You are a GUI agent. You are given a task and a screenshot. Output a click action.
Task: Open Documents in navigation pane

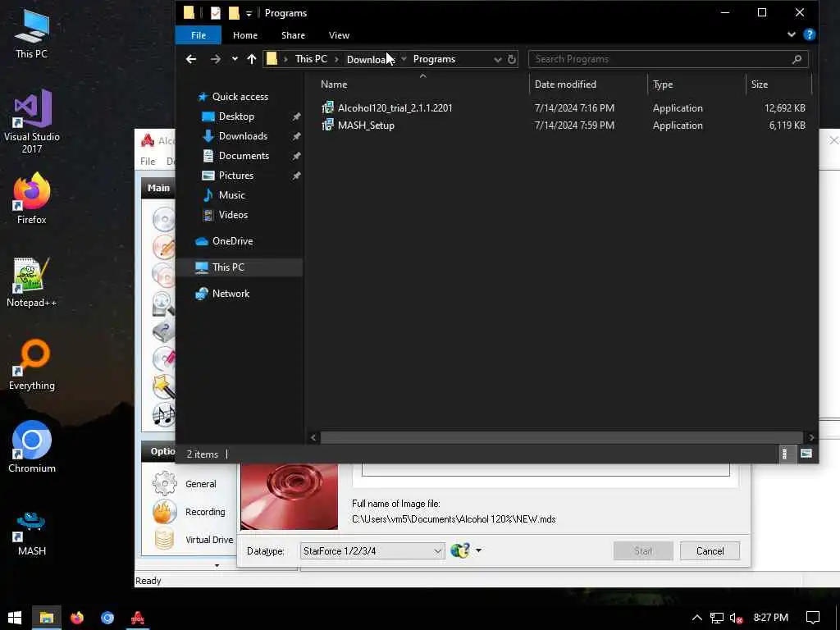click(244, 156)
